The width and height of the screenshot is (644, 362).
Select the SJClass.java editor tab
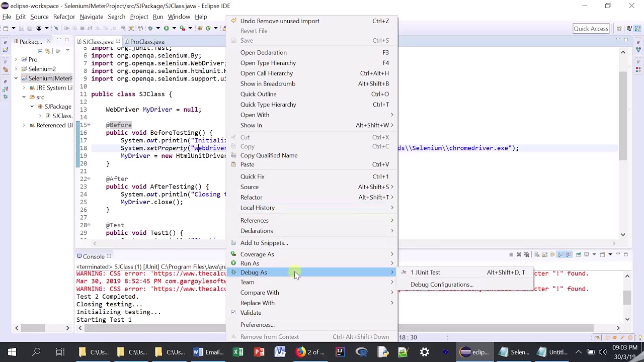click(x=98, y=42)
